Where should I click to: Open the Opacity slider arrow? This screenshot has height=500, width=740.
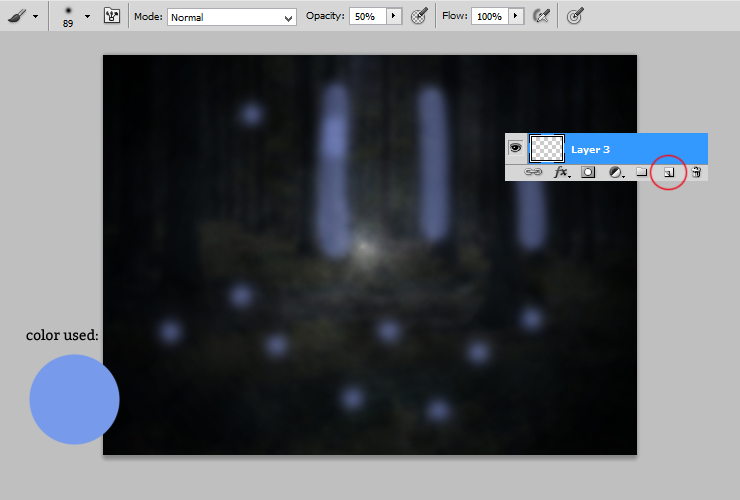coord(394,16)
